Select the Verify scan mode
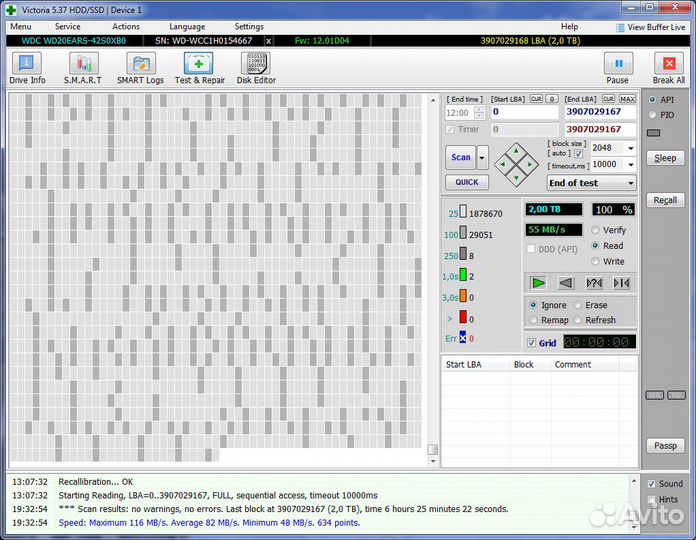 tap(596, 230)
